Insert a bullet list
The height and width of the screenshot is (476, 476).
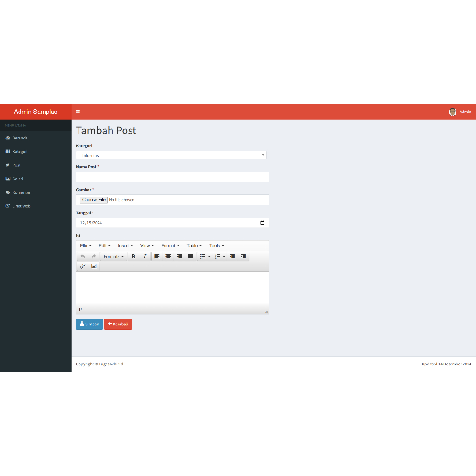point(203,257)
